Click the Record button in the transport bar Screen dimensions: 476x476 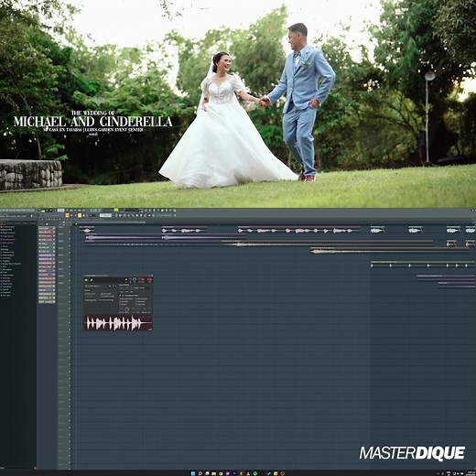point(55,211)
